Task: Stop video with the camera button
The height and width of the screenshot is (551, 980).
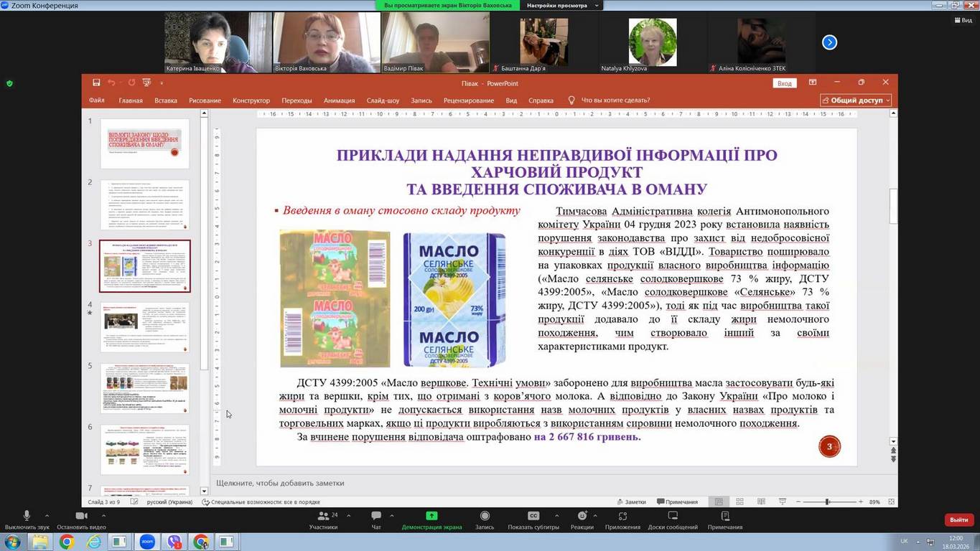Action: pyautogui.click(x=81, y=516)
